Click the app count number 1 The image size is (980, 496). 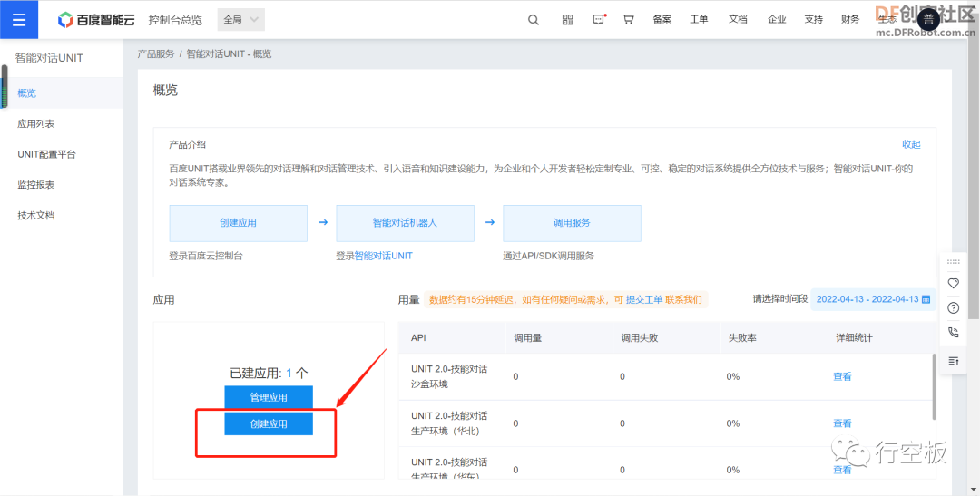[289, 374]
